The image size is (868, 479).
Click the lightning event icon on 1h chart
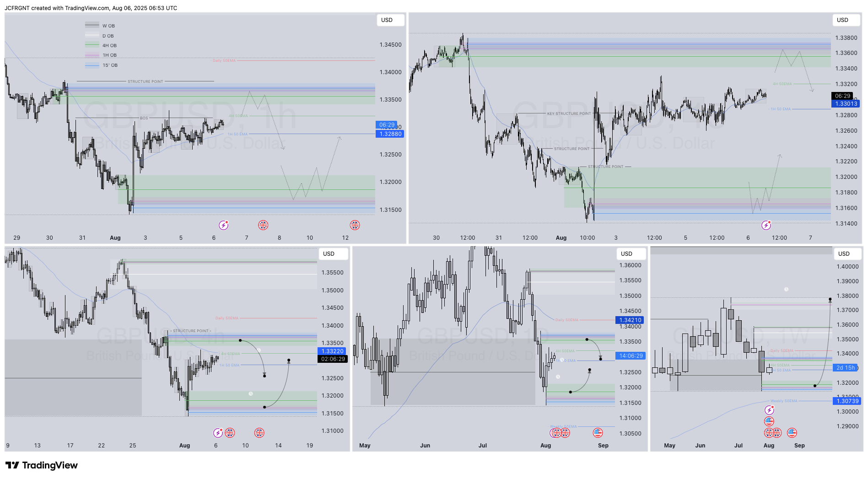[x=223, y=225]
